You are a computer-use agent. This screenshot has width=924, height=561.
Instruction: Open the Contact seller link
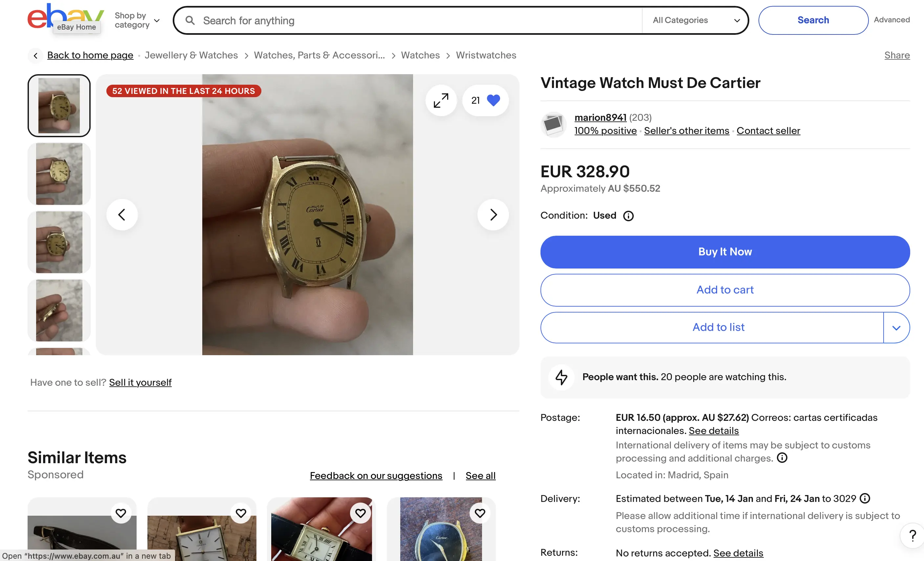tap(768, 131)
